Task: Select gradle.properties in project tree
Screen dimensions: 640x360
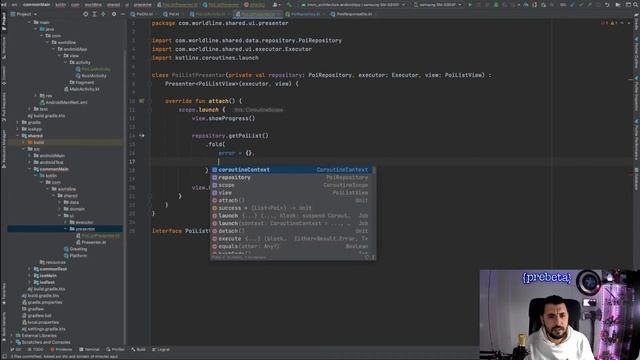Action: tap(42, 302)
